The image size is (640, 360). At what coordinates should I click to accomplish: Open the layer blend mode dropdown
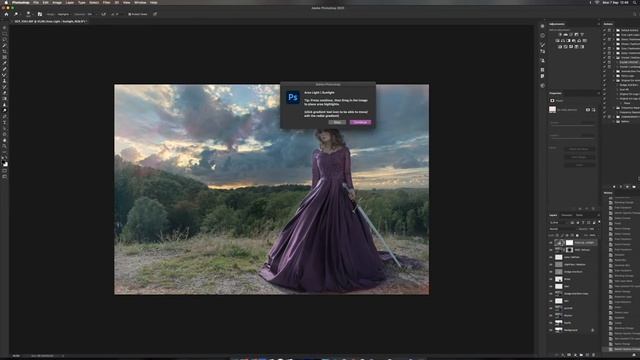tap(562, 229)
